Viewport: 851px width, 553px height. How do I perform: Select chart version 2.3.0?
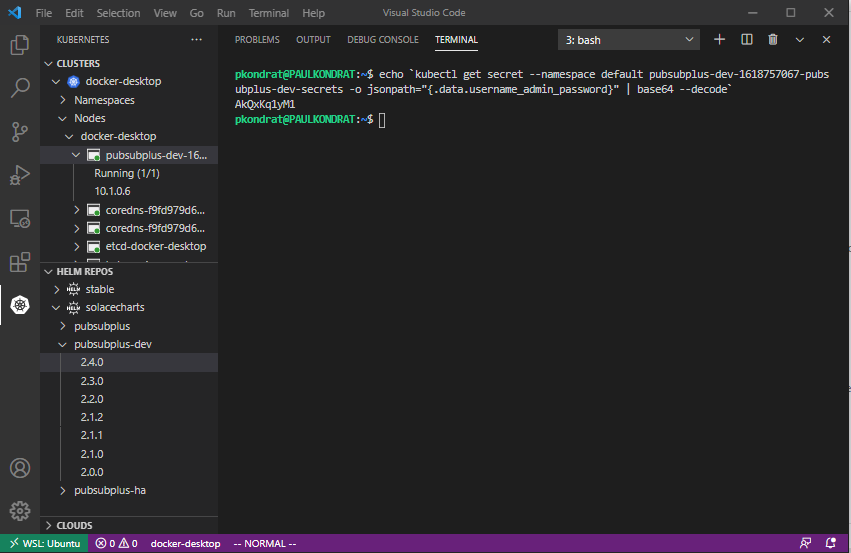(92, 381)
